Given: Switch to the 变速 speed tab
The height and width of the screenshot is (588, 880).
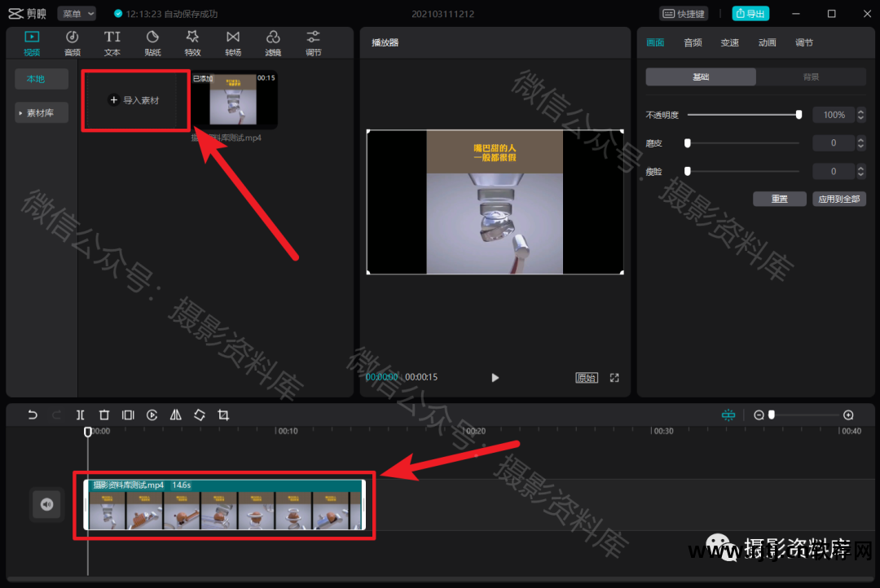Looking at the screenshot, I should coord(729,42).
